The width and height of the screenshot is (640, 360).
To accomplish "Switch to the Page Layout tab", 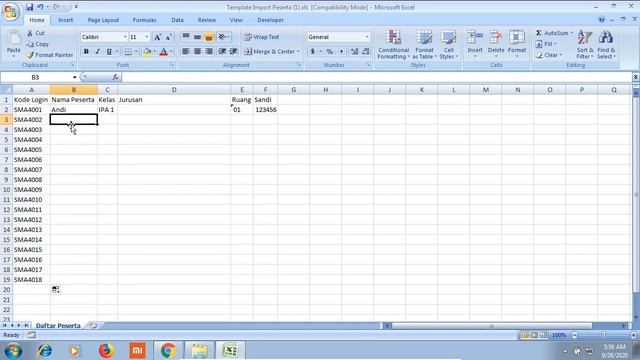I will [103, 20].
